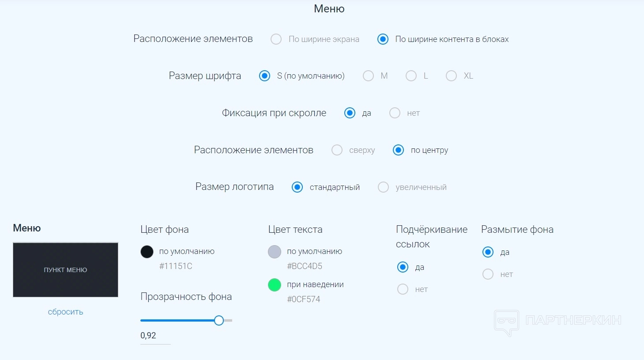Open the default text color swatch #BCC4D5

tap(275, 252)
